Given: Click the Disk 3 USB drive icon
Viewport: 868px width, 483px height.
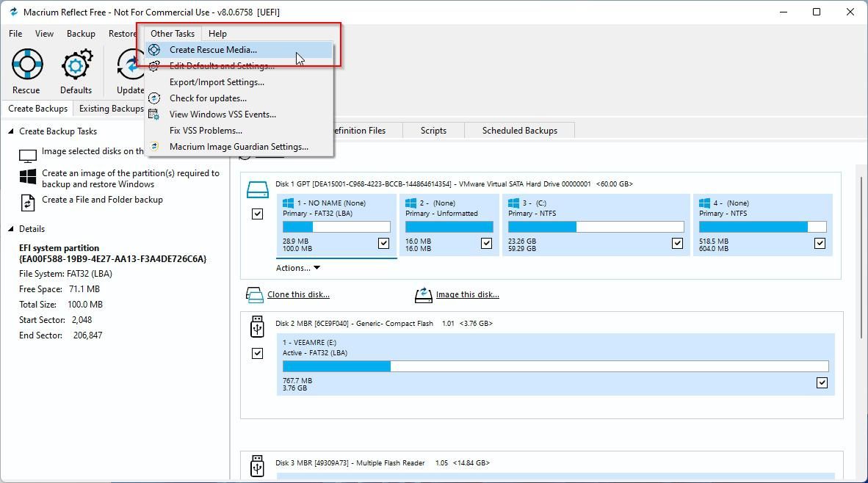Looking at the screenshot, I should [258, 466].
